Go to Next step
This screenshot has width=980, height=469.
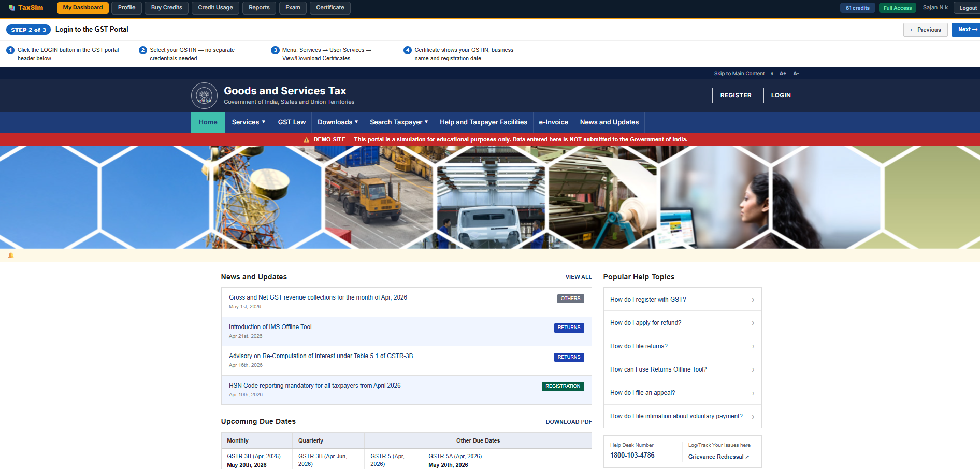point(967,30)
